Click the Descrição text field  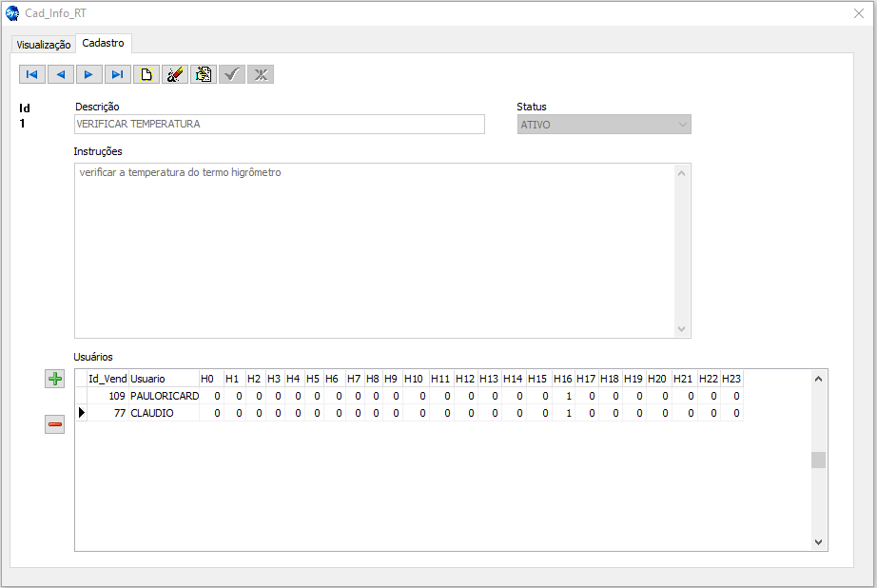[x=279, y=125]
